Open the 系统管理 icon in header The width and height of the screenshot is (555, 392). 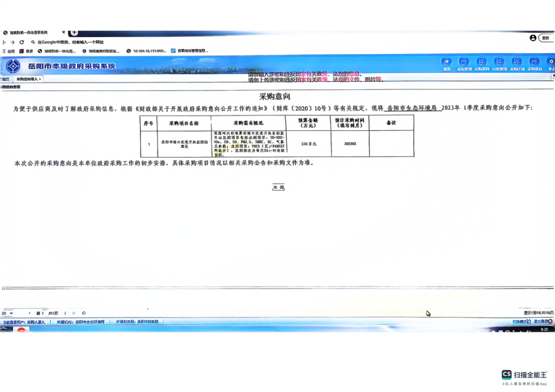pos(464,63)
